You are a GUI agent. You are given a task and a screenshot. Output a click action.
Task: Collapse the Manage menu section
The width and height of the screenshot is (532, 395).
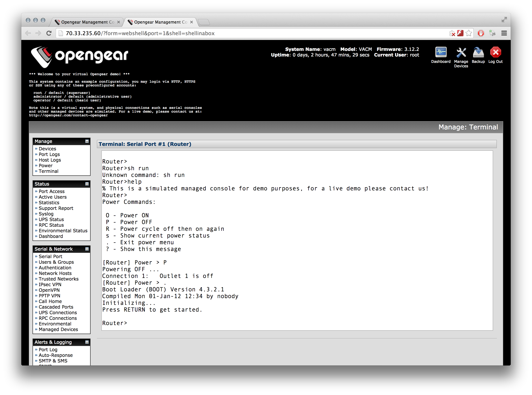point(87,141)
